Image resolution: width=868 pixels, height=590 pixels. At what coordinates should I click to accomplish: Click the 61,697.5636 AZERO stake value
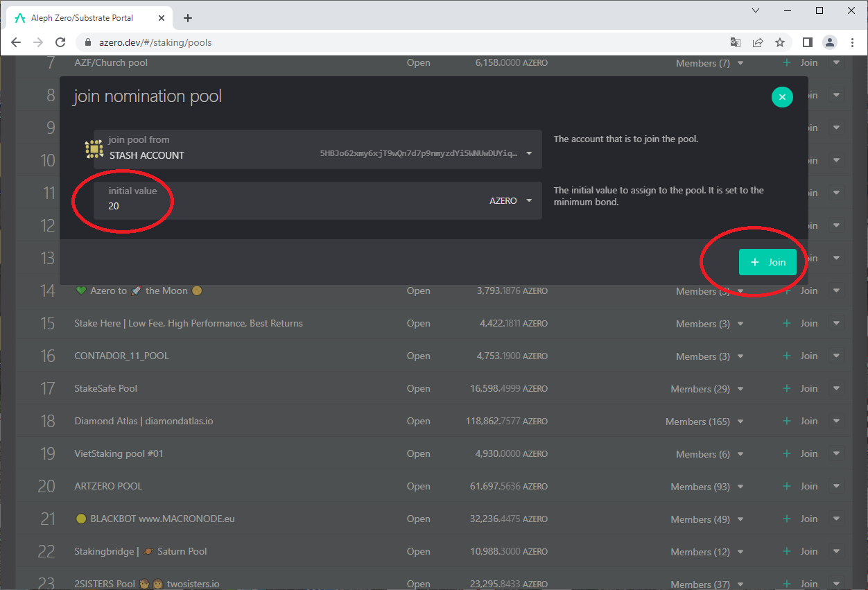pyautogui.click(x=509, y=486)
